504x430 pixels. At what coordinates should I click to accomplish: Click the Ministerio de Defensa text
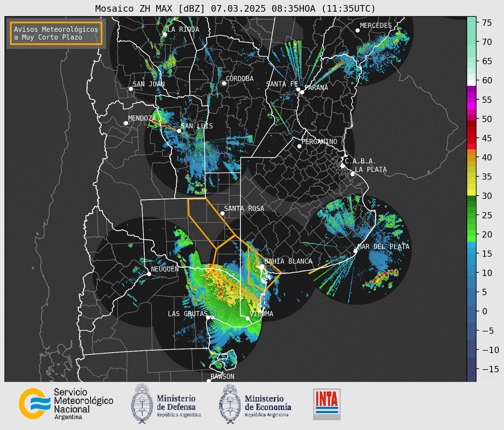click(179, 406)
